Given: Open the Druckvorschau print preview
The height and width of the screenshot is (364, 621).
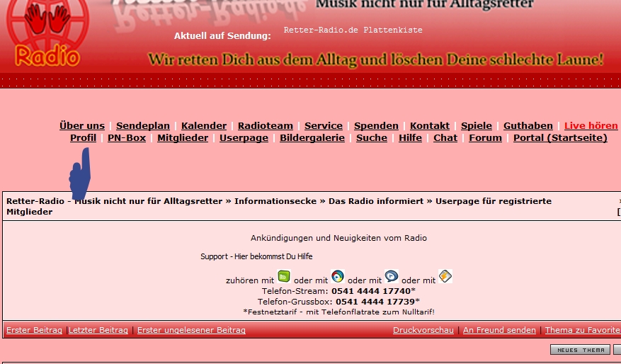Looking at the screenshot, I should click(x=423, y=330).
